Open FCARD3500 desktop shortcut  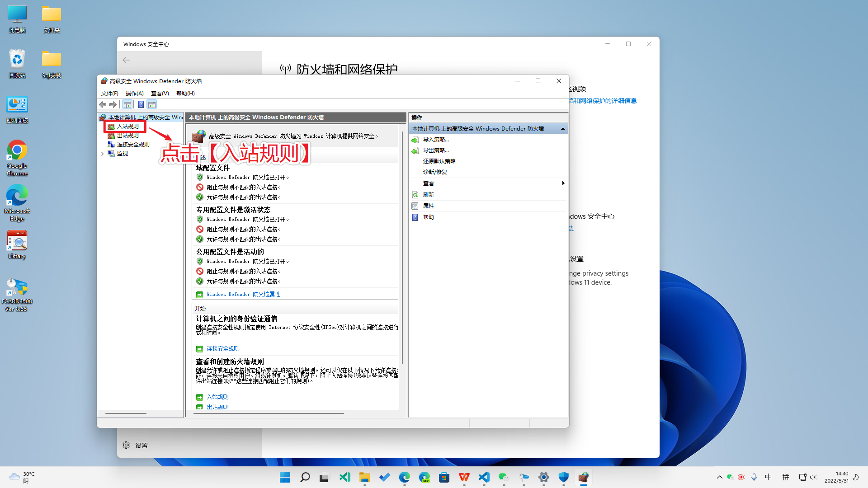[17, 295]
